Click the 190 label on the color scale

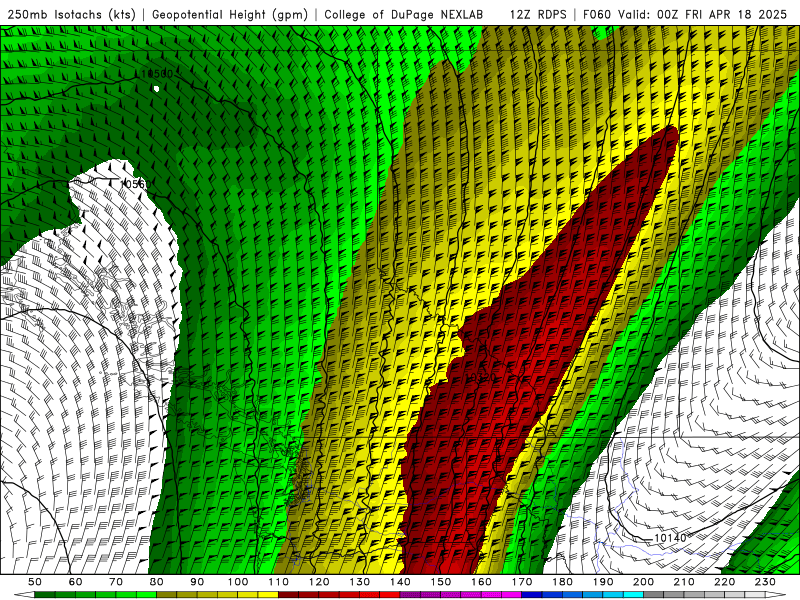click(x=603, y=582)
